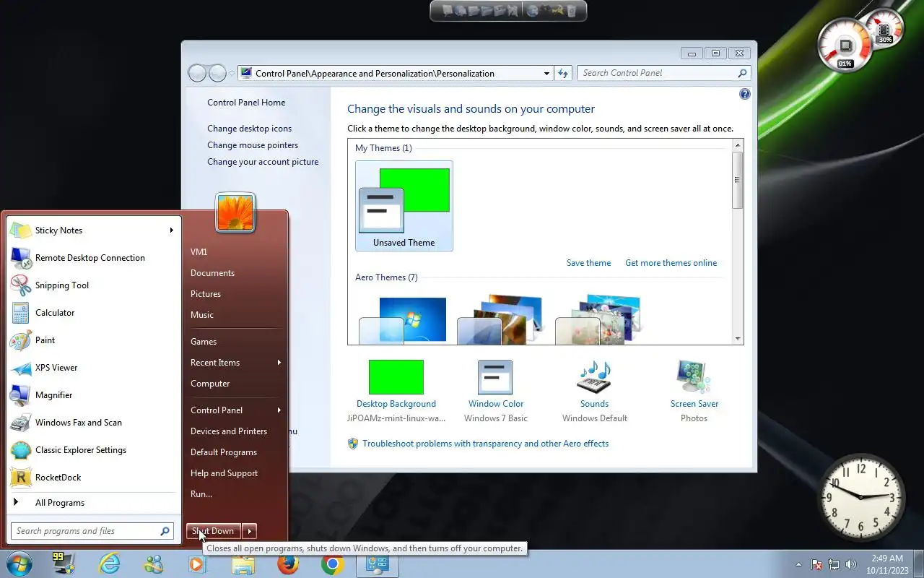Image resolution: width=924 pixels, height=578 pixels.
Task: Select the Unsaved Theme thumbnail
Action: point(404,206)
